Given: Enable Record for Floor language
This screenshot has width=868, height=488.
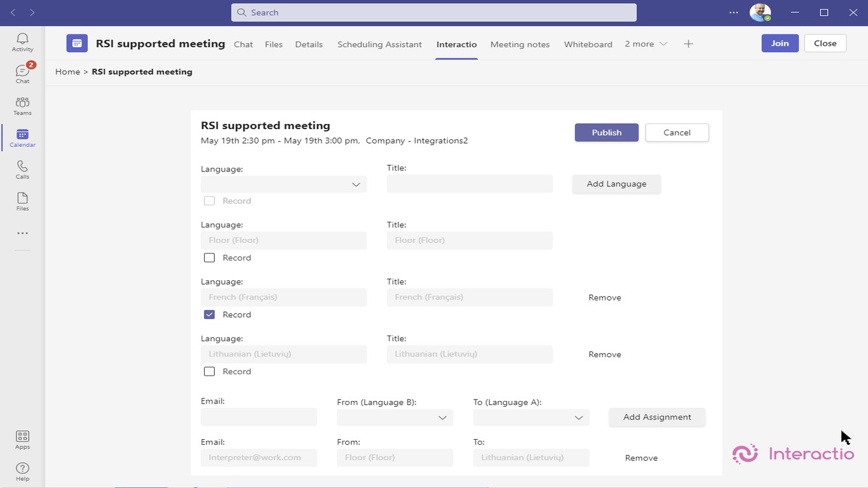Looking at the screenshot, I should point(209,258).
